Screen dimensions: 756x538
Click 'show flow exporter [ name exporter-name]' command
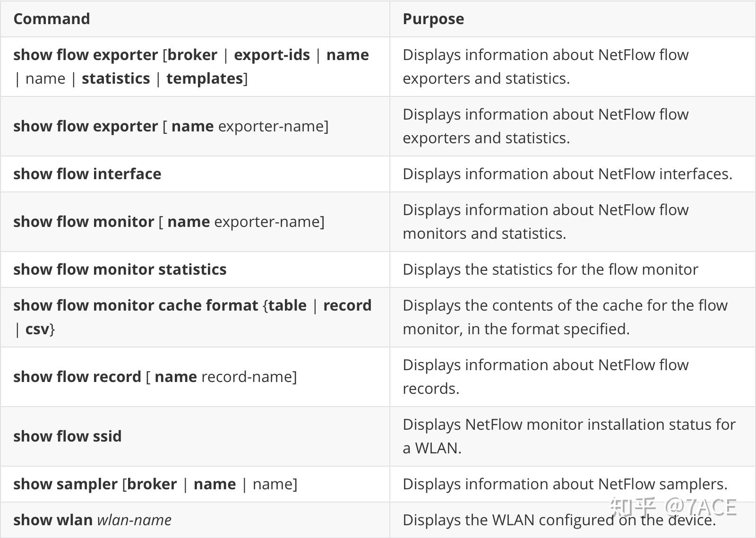tap(171, 126)
